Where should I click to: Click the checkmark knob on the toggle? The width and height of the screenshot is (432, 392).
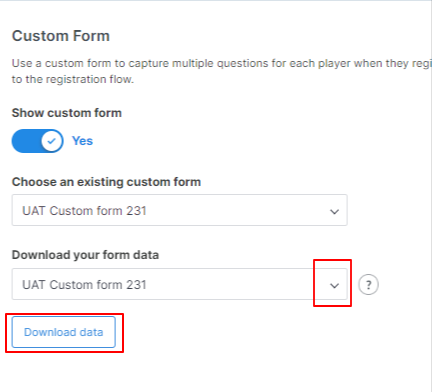click(52, 141)
